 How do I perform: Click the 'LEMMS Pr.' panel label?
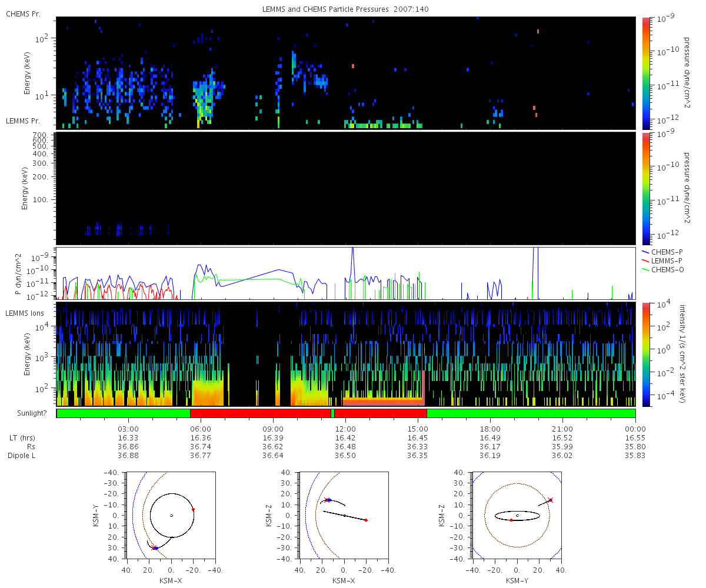click(x=24, y=121)
